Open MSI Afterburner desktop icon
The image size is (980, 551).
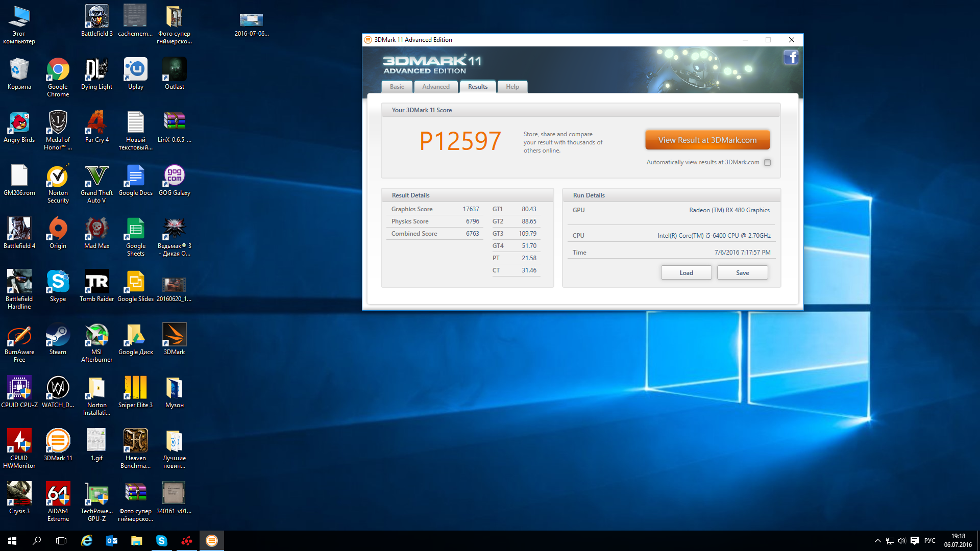pos(96,337)
